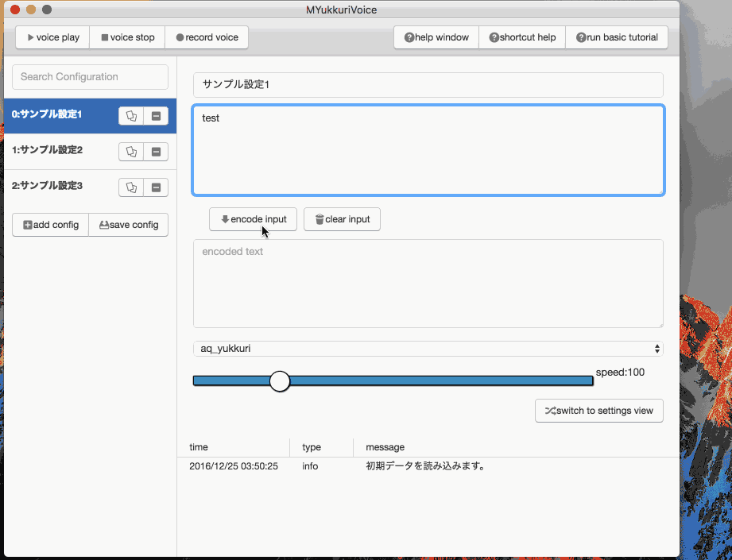Stop playback with voice stop button

point(127,37)
